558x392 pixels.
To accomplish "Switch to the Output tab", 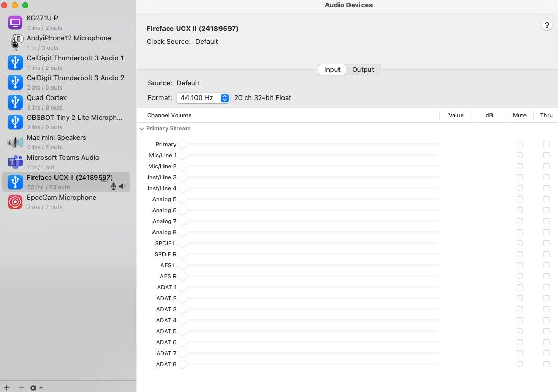I will 363,69.
